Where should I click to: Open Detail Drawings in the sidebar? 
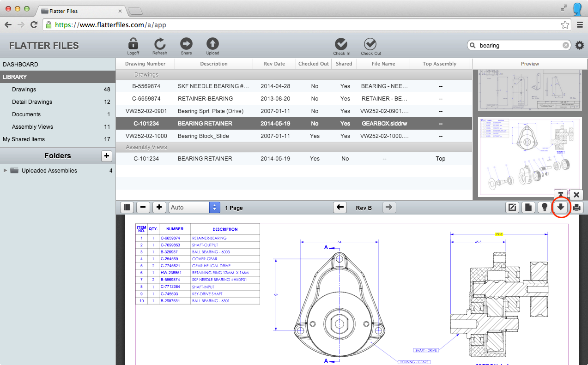[58, 102]
